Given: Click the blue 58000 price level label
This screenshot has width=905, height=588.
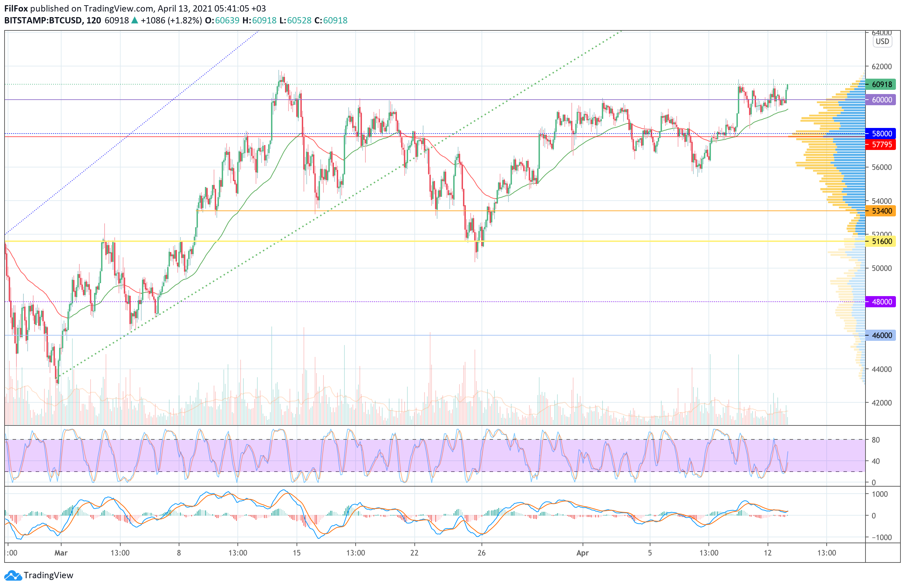Looking at the screenshot, I should coord(882,134).
